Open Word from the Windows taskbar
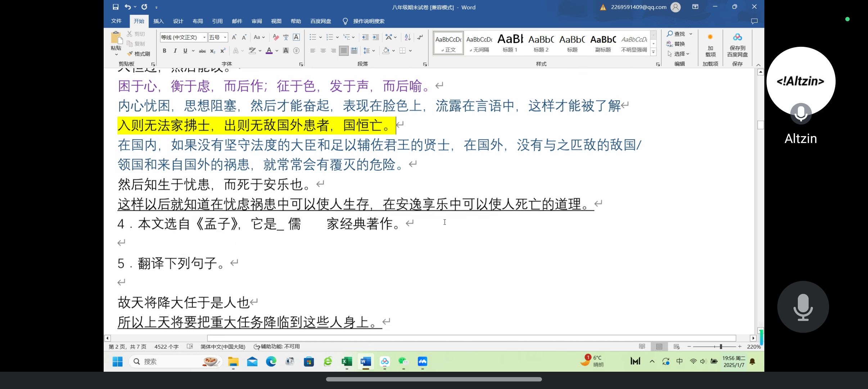Screen dimensions: 868x389 [365, 361]
